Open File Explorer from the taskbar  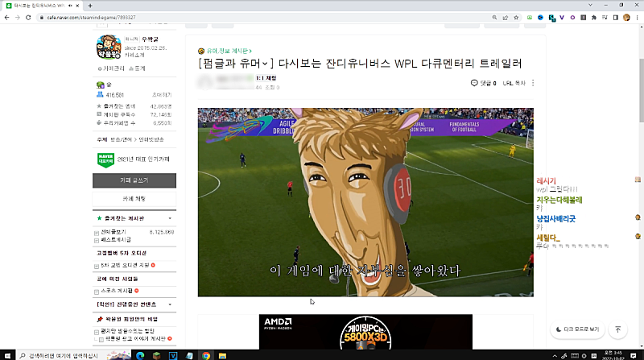coord(222,355)
